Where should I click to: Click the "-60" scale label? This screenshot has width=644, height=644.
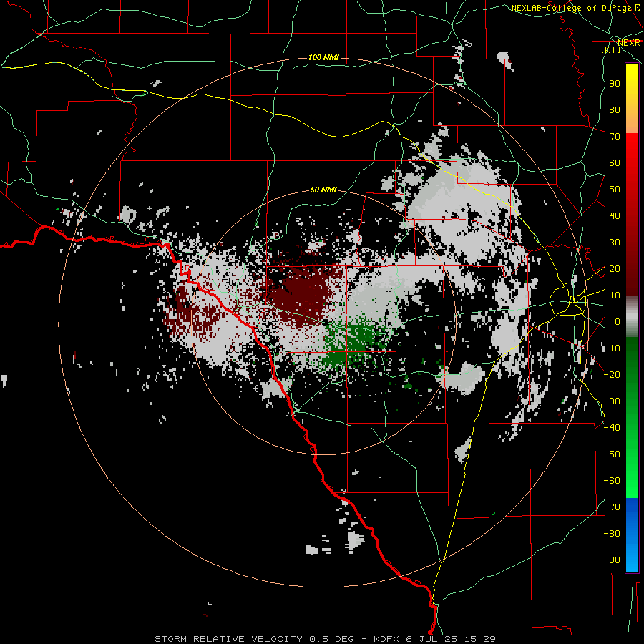coord(612,481)
